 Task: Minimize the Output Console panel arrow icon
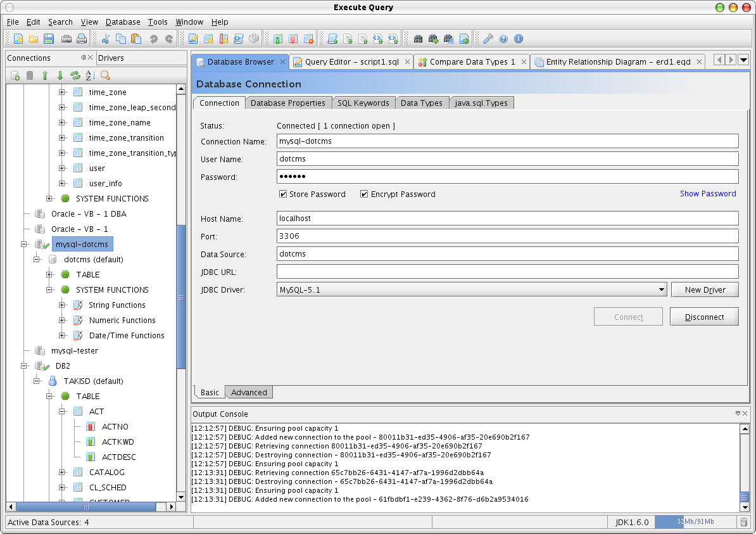pyautogui.click(x=738, y=414)
